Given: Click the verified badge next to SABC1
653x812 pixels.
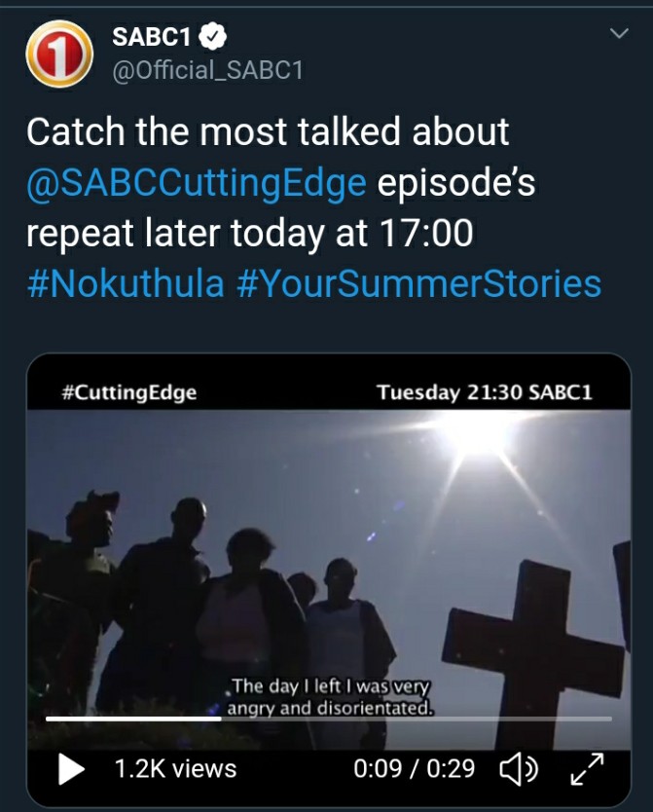Looking at the screenshot, I should (x=213, y=36).
